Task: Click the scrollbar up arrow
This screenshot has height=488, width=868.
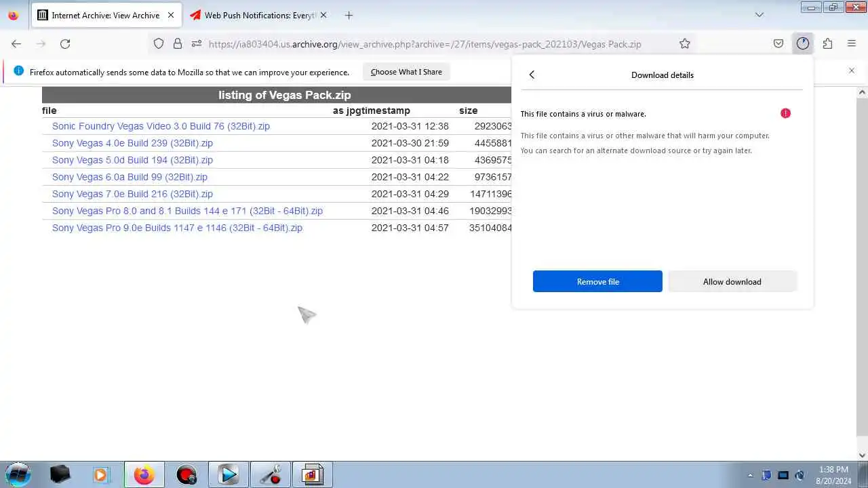Action: [x=862, y=91]
